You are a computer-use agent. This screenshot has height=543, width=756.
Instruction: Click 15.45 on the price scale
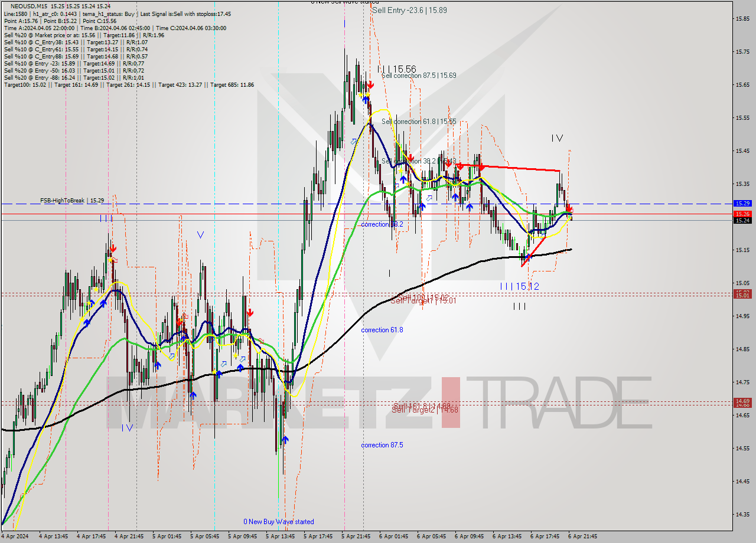point(742,151)
